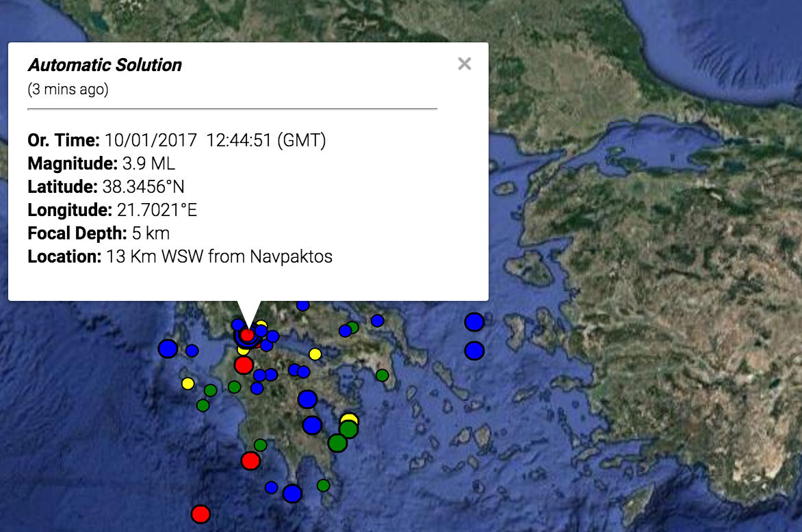Select green marker right of large southern blue

(x=323, y=485)
